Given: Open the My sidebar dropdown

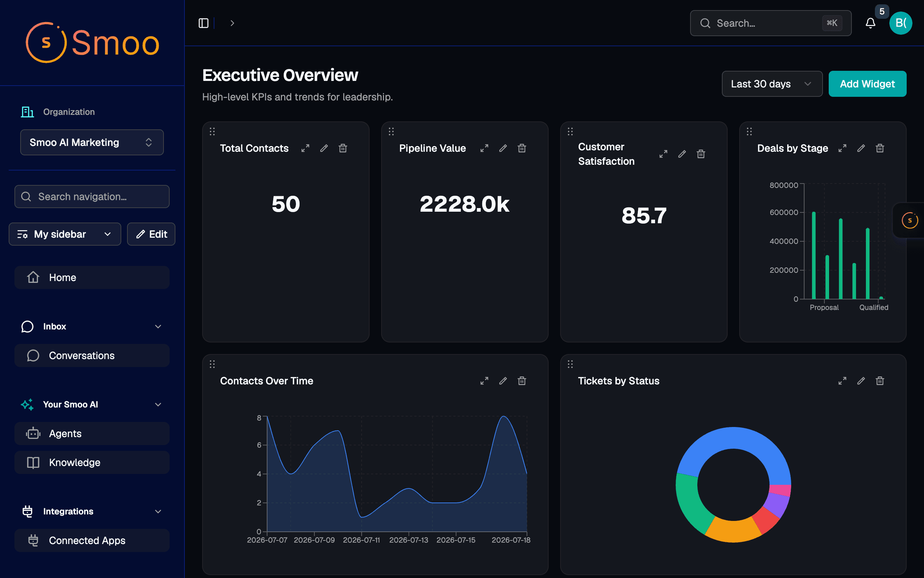Looking at the screenshot, I should [x=65, y=234].
